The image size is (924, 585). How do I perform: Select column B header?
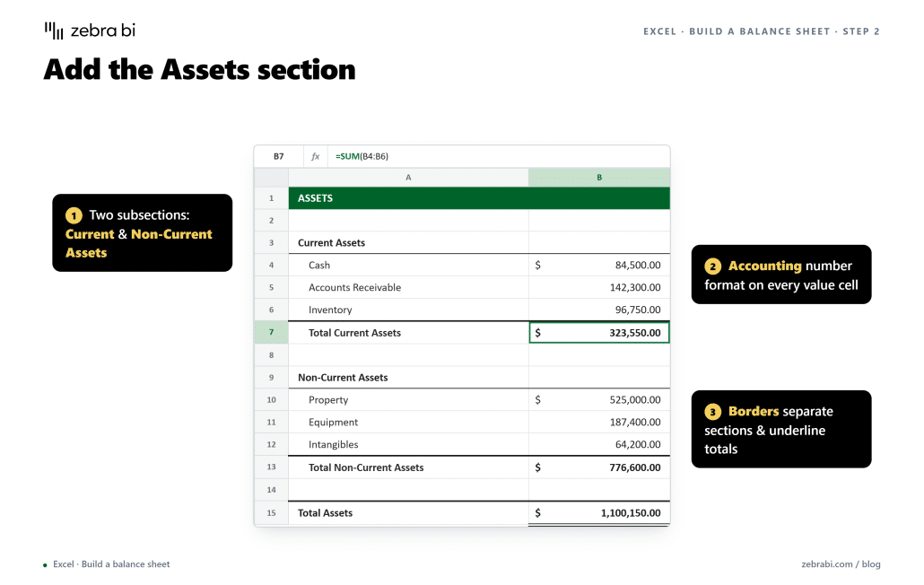click(x=599, y=178)
